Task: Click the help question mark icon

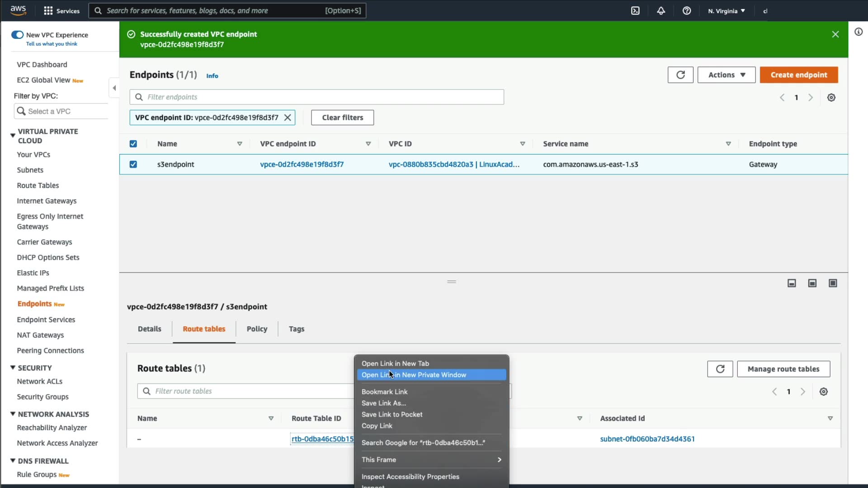Action: tap(686, 11)
